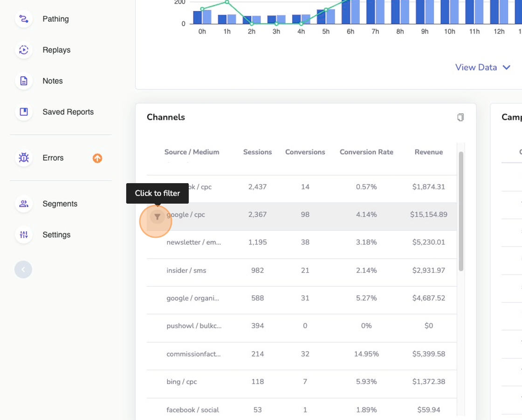Expand the View Data dropdown
Image resolution: width=522 pixels, height=420 pixels.
[x=483, y=68]
